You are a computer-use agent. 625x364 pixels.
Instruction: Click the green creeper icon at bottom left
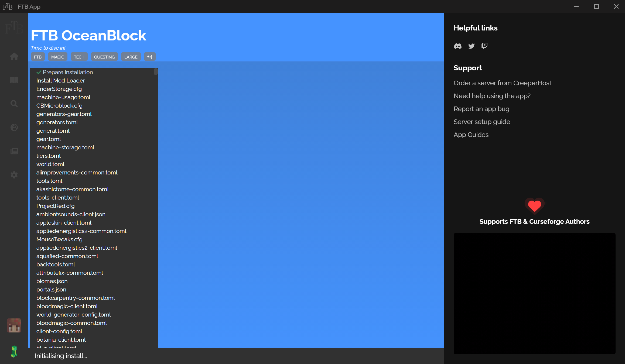(14, 351)
